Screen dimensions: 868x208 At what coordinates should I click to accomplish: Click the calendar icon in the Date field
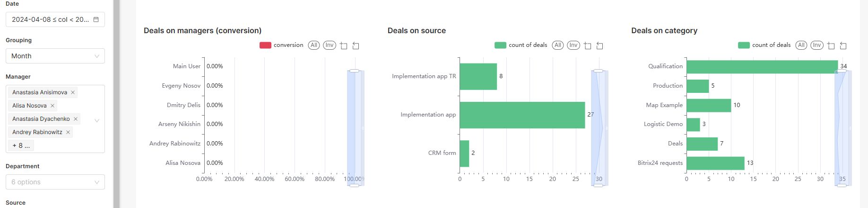point(96,19)
